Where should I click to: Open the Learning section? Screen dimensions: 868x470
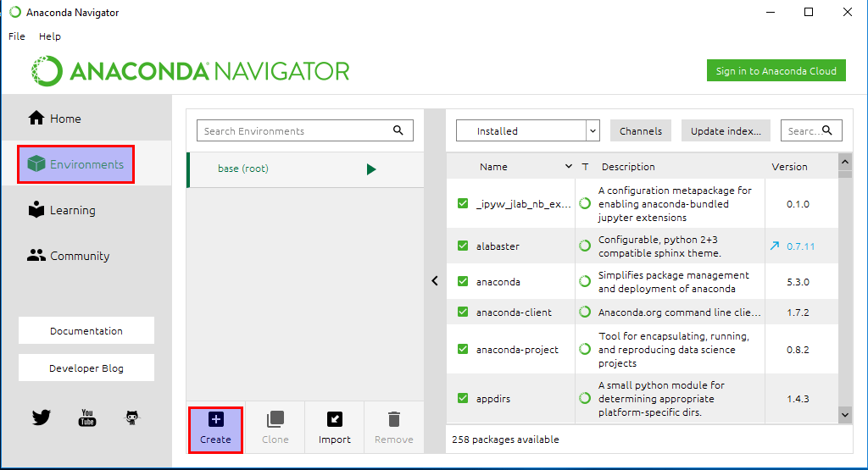(61, 210)
